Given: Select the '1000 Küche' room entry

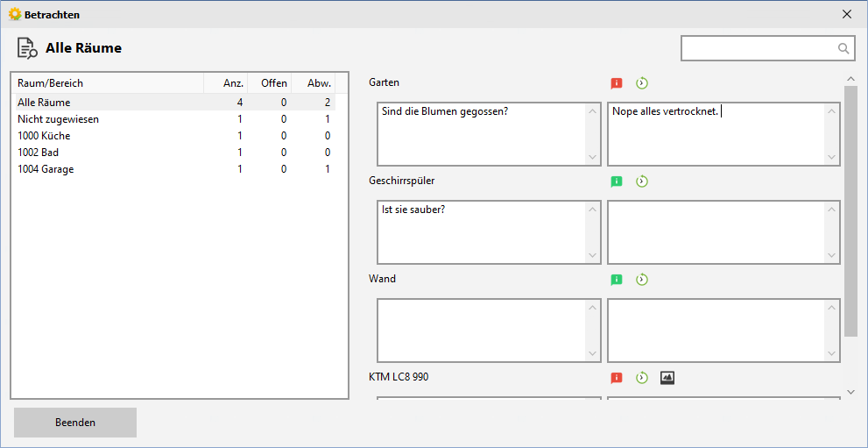Looking at the screenshot, I should point(44,136).
